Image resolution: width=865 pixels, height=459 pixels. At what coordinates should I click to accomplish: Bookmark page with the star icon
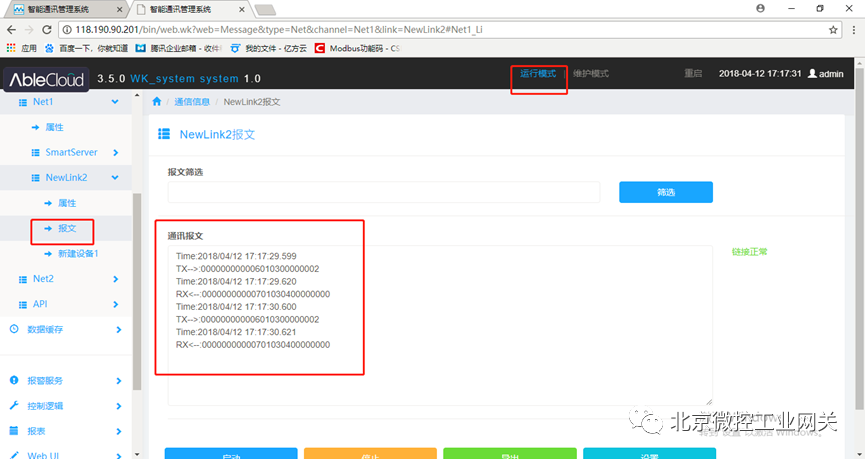point(833,30)
